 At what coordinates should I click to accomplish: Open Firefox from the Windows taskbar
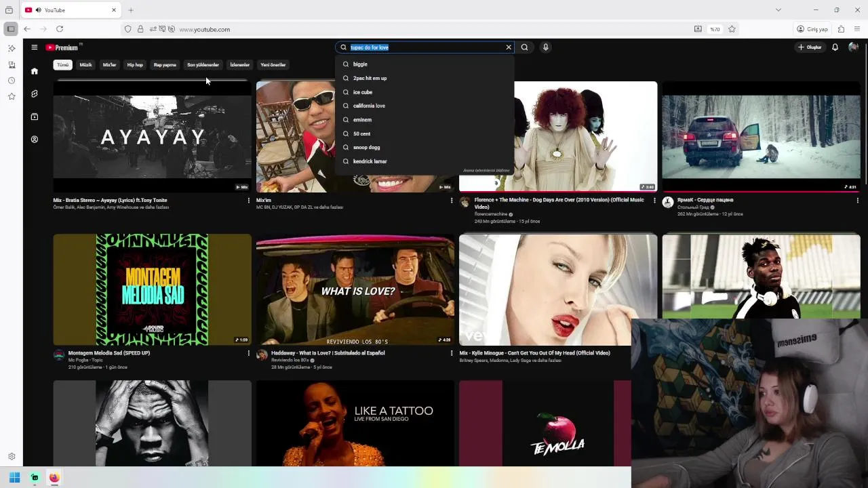[54, 478]
